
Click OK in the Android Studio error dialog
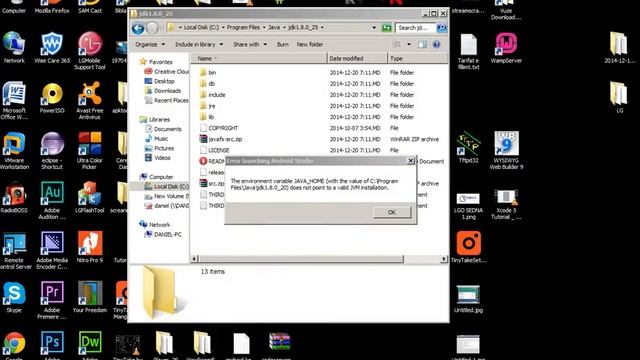[391, 212]
